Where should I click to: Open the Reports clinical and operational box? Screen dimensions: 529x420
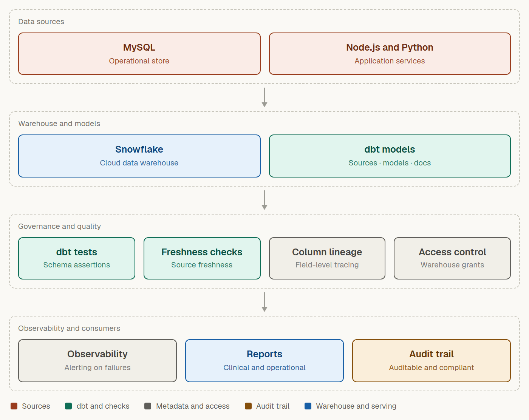pos(264,361)
